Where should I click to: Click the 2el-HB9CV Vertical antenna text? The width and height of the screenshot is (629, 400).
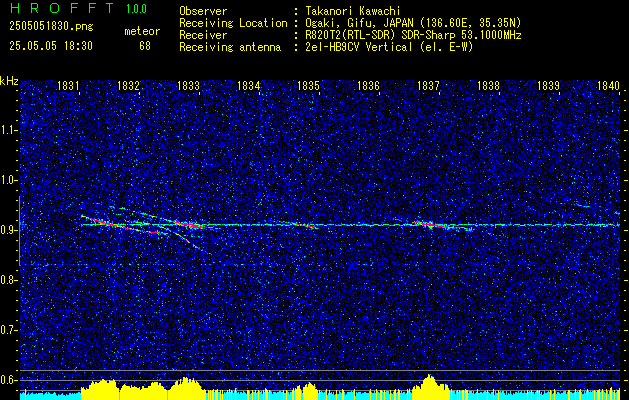tap(389, 47)
